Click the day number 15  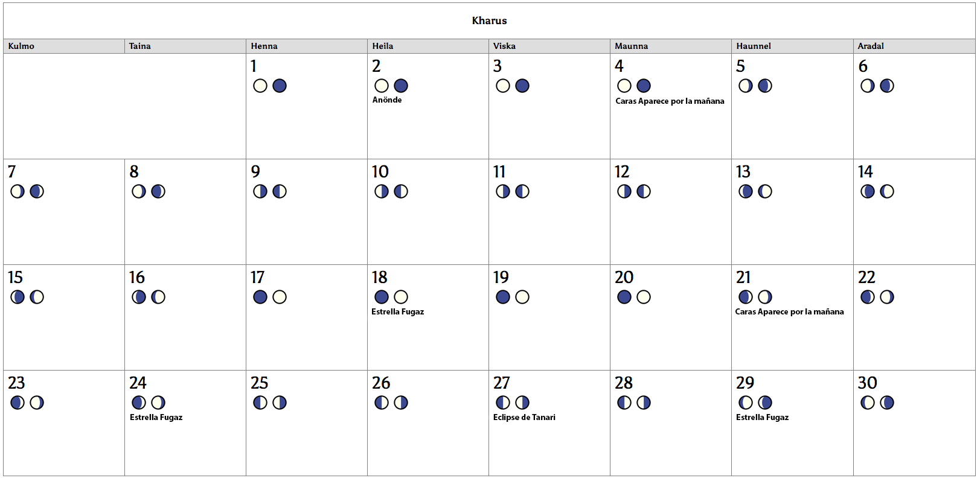point(15,278)
